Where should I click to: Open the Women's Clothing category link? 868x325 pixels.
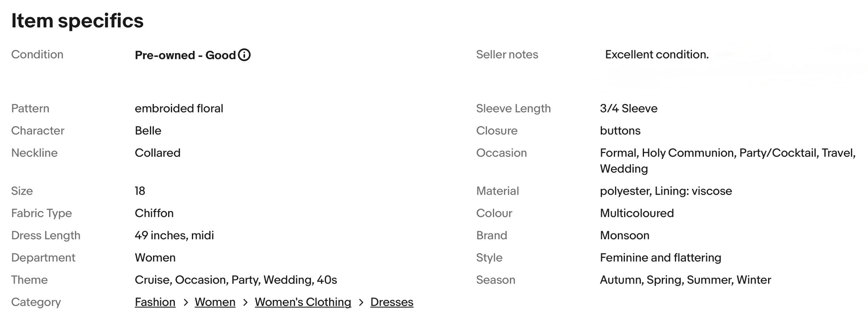pyautogui.click(x=303, y=302)
